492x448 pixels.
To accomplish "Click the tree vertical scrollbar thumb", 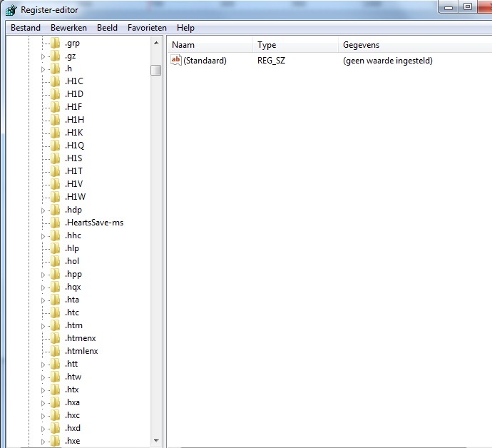I will pos(156,71).
